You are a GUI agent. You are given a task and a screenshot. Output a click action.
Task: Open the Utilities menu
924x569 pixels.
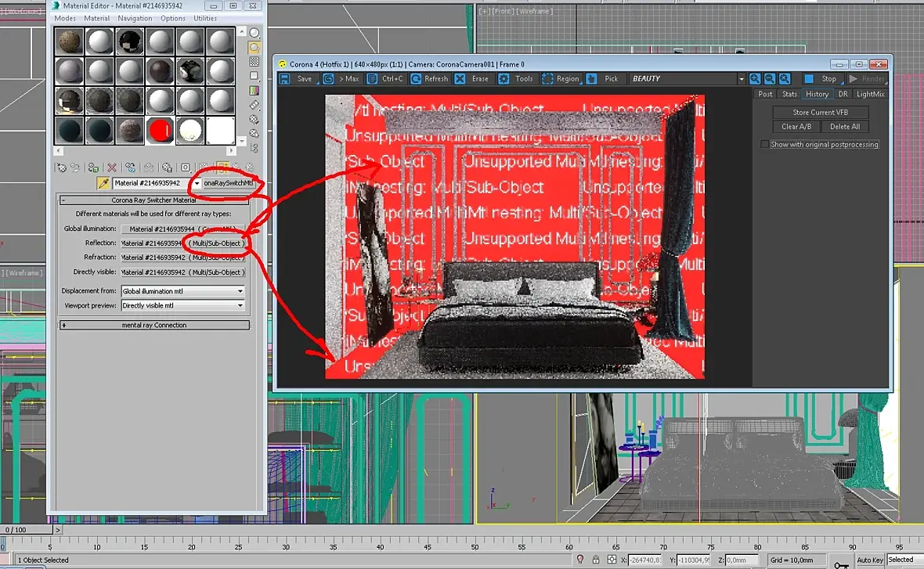(x=205, y=18)
